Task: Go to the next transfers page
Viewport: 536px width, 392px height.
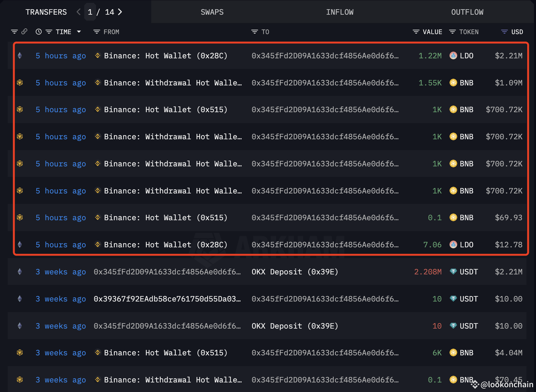Action: coord(120,12)
